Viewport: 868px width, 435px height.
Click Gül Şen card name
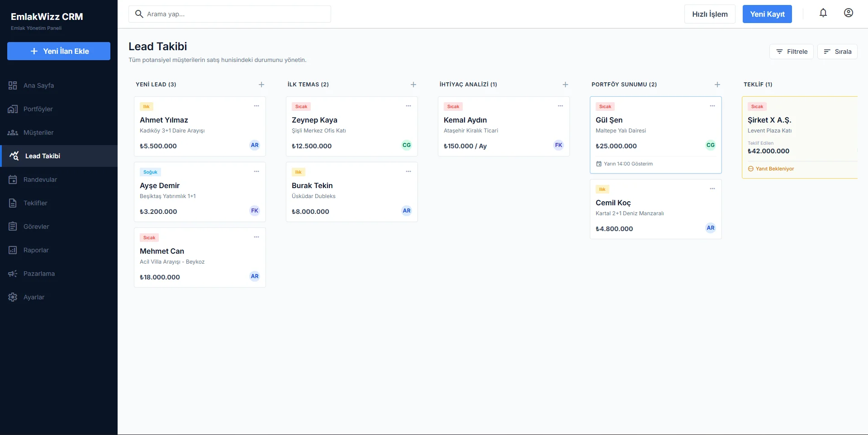(609, 120)
